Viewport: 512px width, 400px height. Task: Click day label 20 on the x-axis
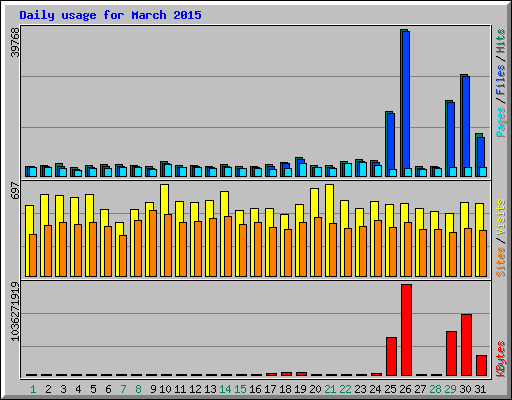point(315,389)
